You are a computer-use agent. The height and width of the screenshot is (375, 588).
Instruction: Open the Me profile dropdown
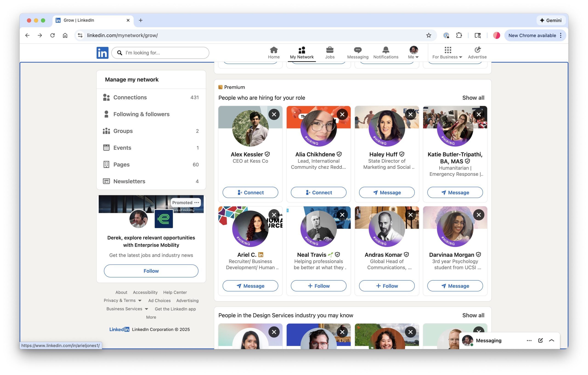[x=413, y=53]
